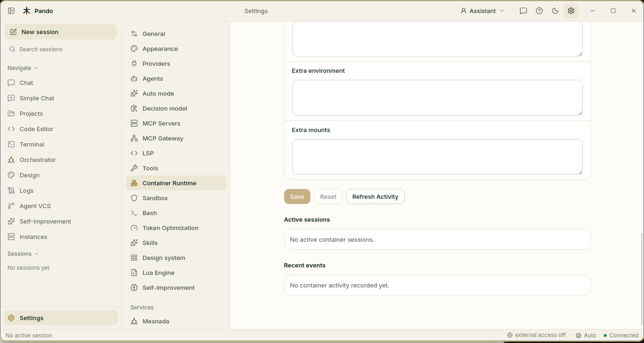
Task: Click Refresh Activity
Action: [x=375, y=196]
